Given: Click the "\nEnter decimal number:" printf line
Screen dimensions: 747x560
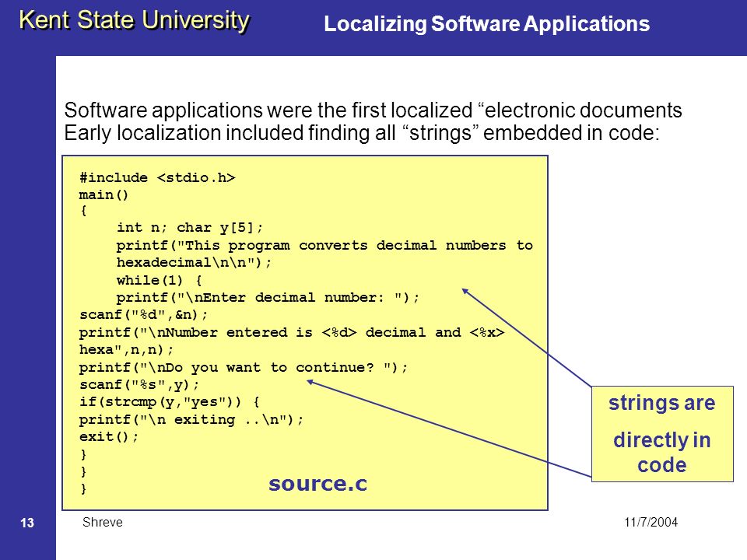Looking at the screenshot, I should (268, 298).
